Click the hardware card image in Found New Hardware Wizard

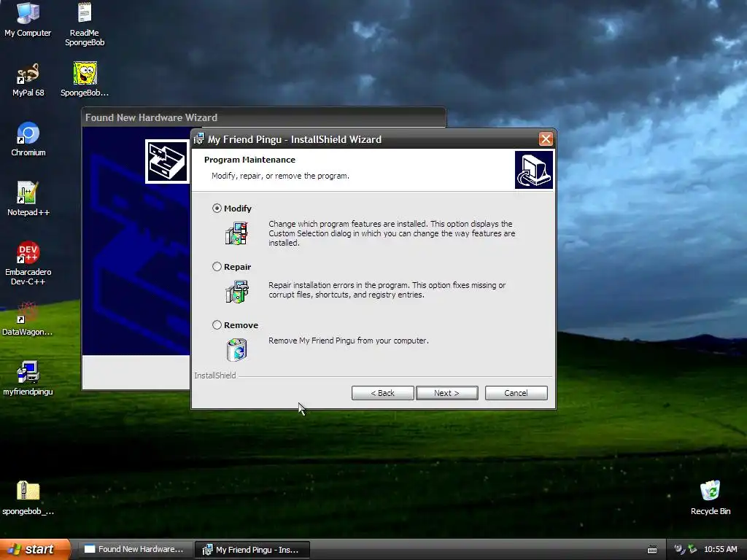point(167,161)
